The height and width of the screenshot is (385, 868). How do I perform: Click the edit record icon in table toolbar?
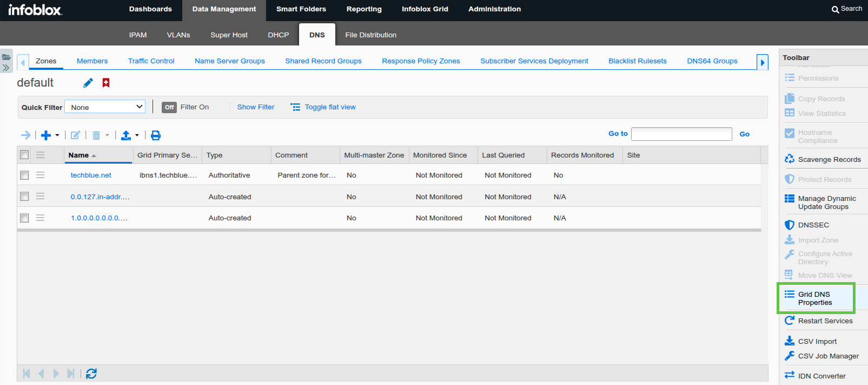pyautogui.click(x=76, y=135)
